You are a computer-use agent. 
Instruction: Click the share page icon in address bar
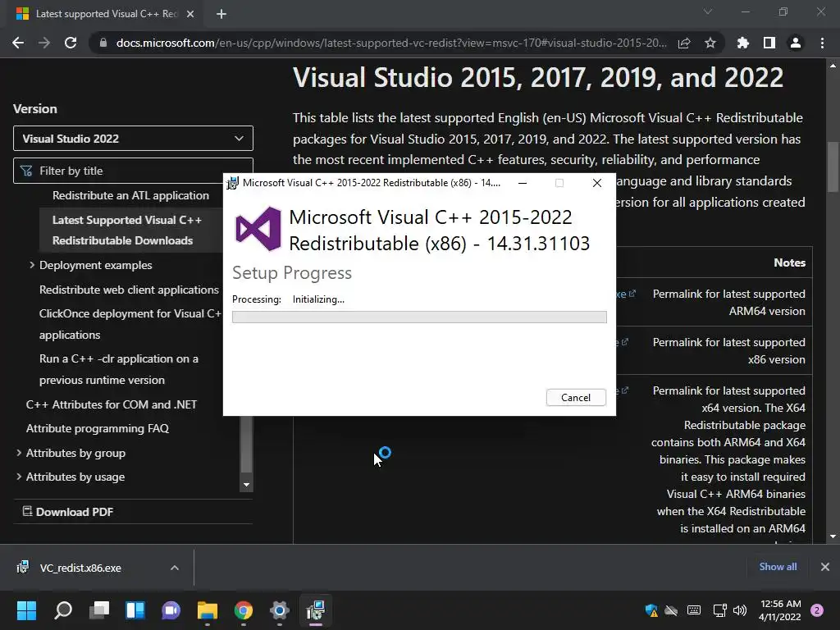[x=683, y=43]
